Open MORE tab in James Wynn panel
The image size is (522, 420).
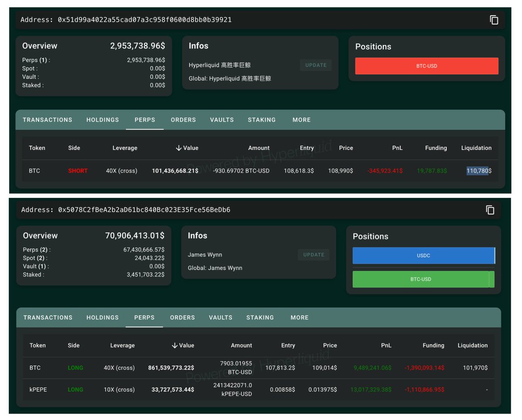click(x=300, y=317)
